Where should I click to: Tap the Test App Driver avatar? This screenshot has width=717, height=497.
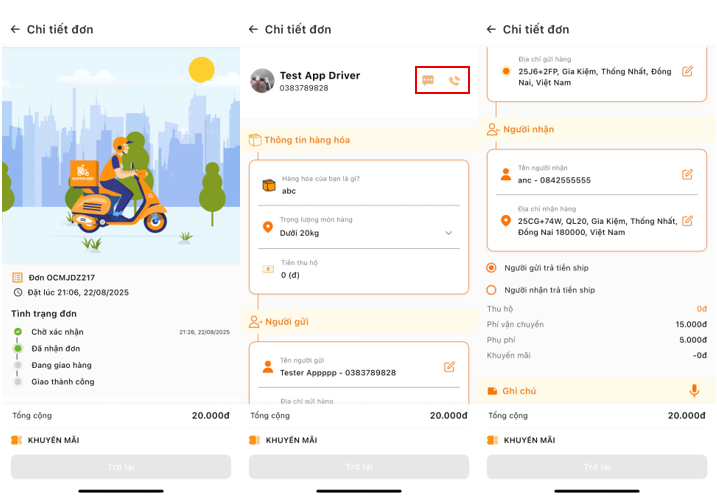pyautogui.click(x=263, y=81)
